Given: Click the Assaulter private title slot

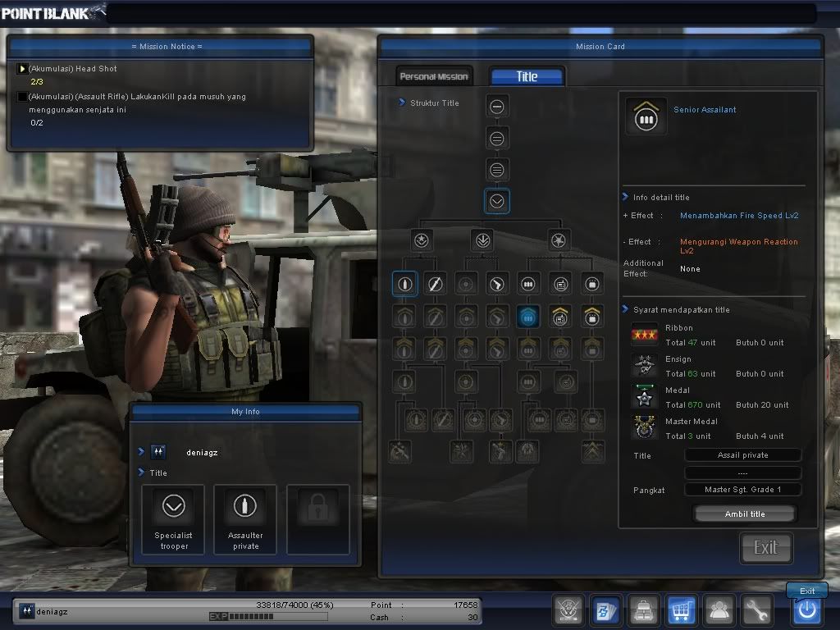Looking at the screenshot, I should pyautogui.click(x=245, y=519).
